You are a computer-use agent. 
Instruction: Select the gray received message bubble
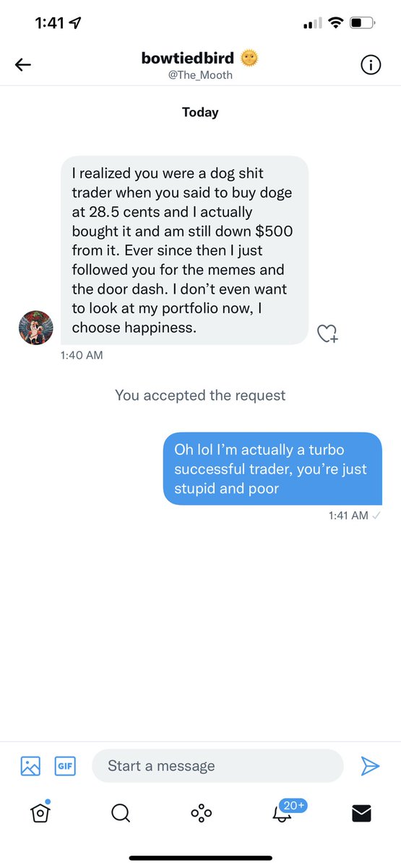[184, 250]
